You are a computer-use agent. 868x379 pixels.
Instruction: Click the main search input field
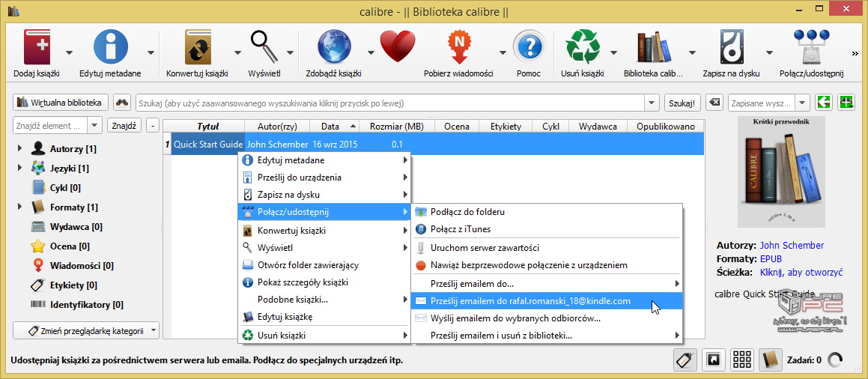point(389,103)
